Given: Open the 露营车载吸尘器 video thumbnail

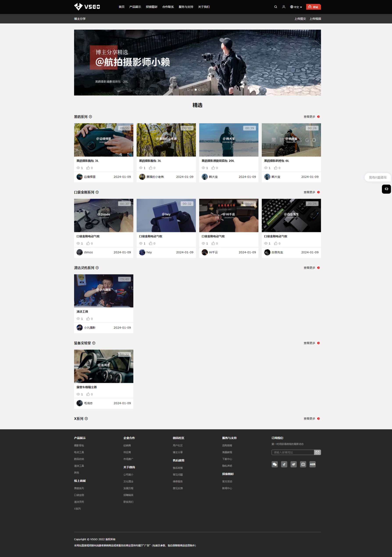Looking at the screenshot, I should 103,366.
